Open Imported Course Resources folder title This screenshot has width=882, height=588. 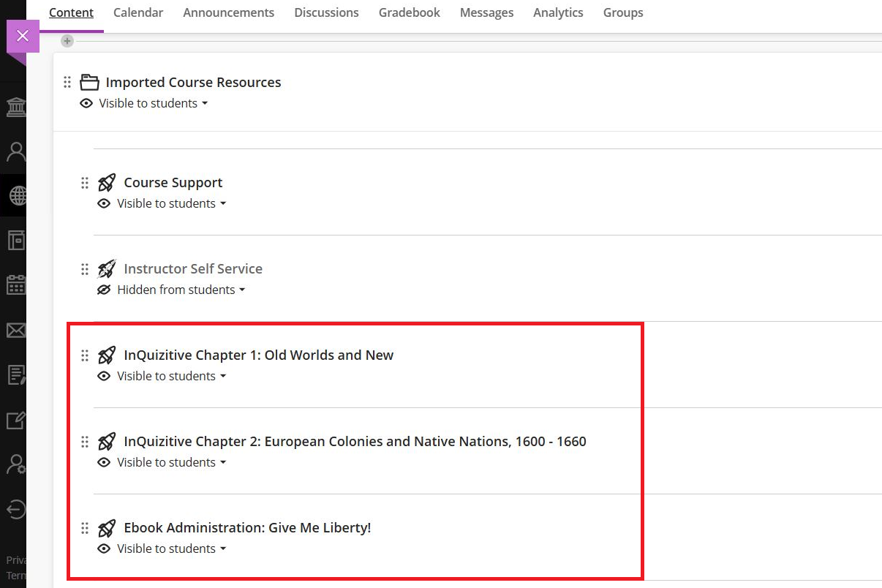point(193,82)
